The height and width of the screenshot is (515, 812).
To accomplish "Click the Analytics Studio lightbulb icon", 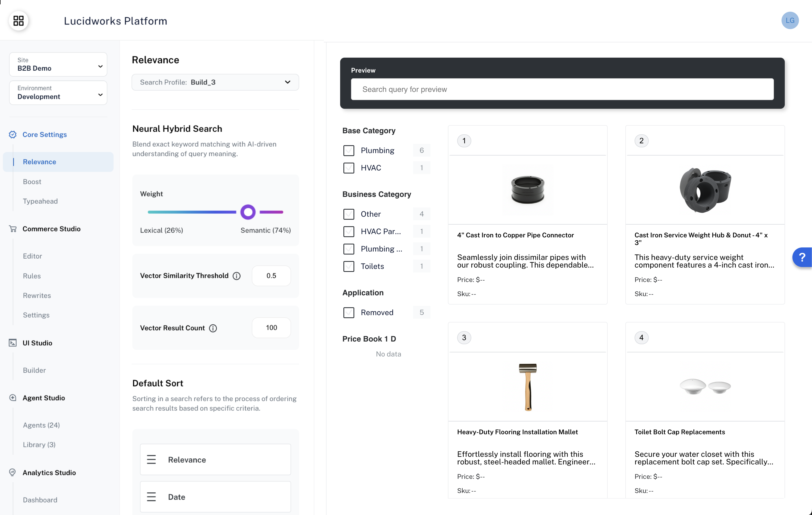I will [x=13, y=473].
